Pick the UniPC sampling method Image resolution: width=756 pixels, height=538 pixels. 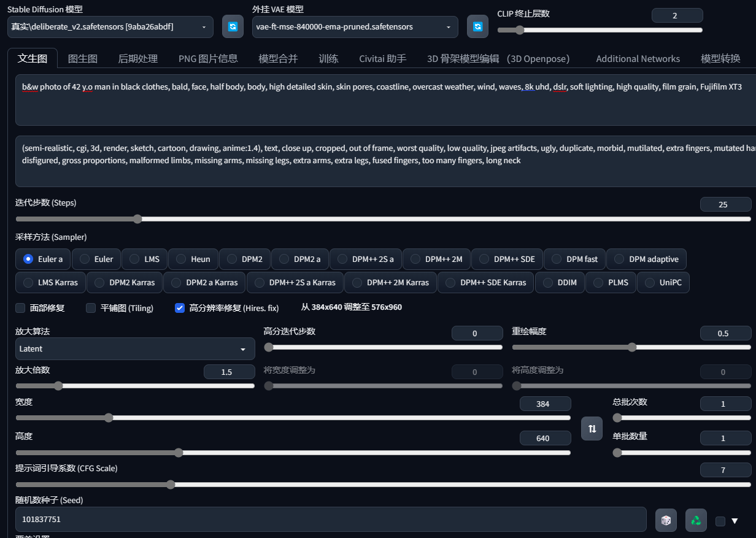(x=663, y=283)
